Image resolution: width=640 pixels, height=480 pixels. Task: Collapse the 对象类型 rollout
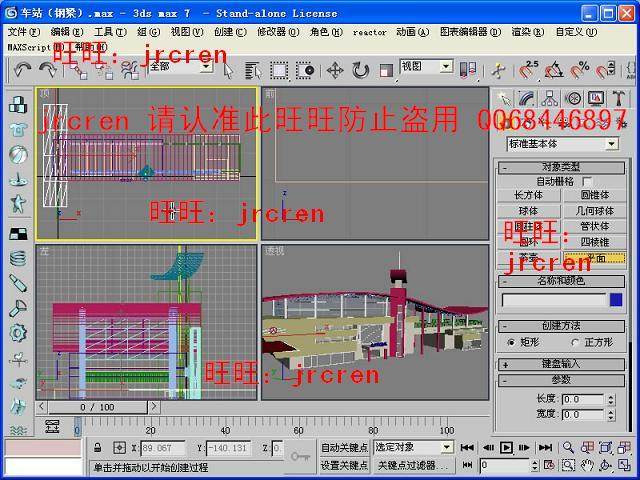561,167
